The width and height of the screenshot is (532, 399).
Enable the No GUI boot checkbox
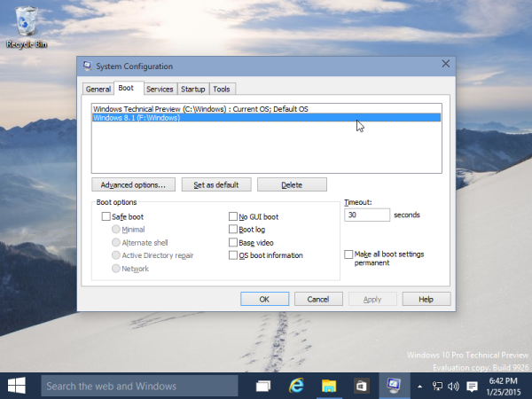[x=233, y=216]
